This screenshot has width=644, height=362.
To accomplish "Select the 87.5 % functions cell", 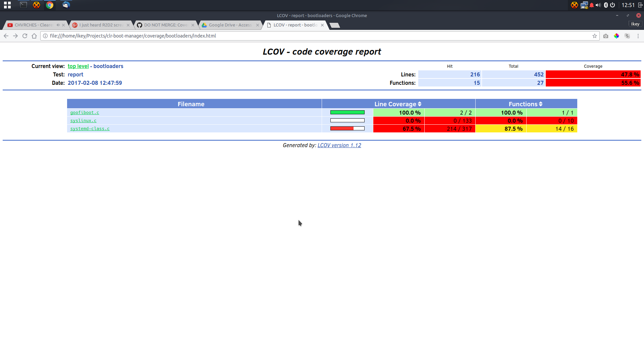I will pyautogui.click(x=501, y=129).
